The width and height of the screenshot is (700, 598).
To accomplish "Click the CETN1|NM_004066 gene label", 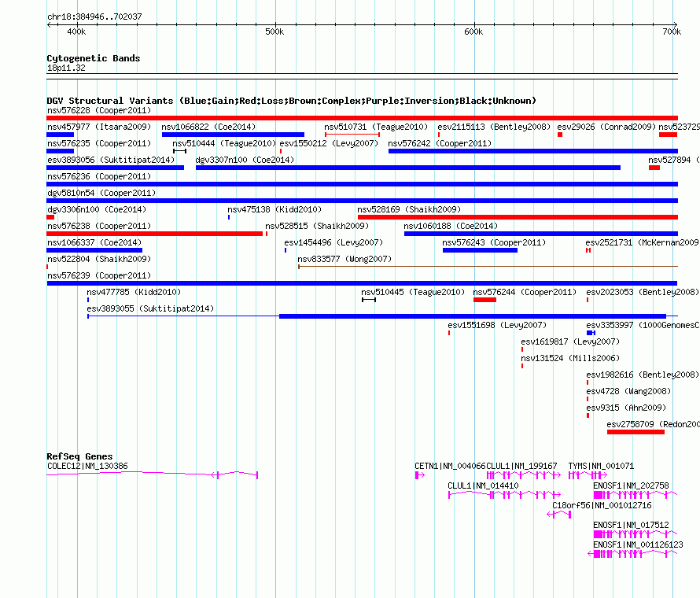I will 450,466.
